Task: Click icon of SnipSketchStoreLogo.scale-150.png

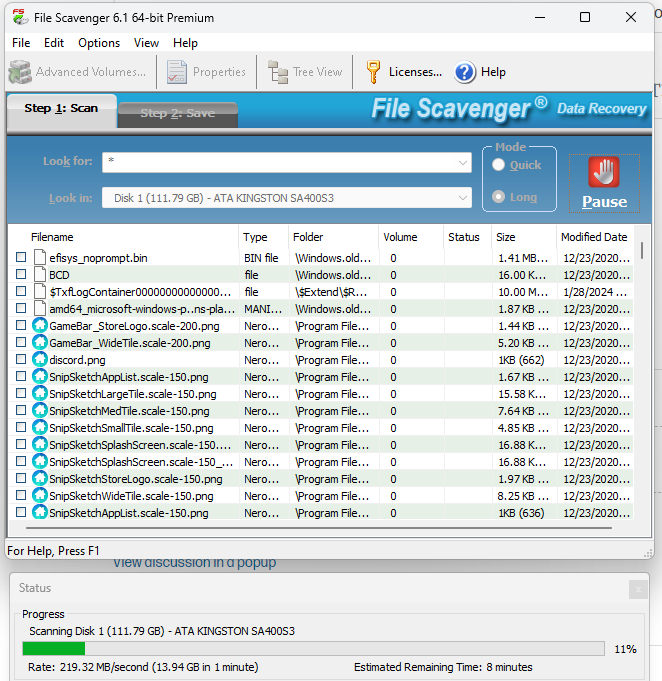Action: 40,478
